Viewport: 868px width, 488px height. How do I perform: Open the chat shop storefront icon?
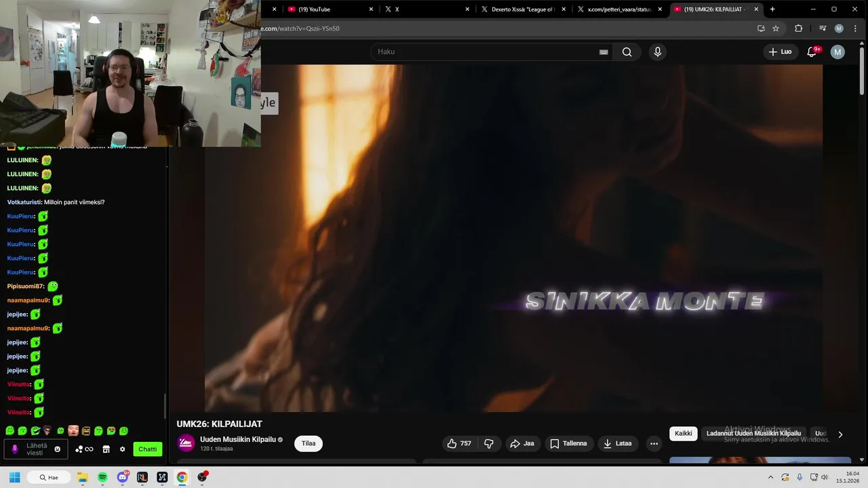point(106,449)
